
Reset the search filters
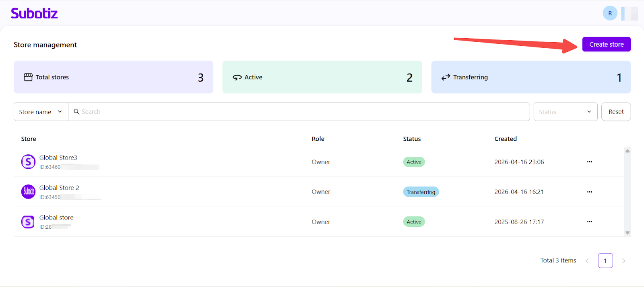pos(616,112)
